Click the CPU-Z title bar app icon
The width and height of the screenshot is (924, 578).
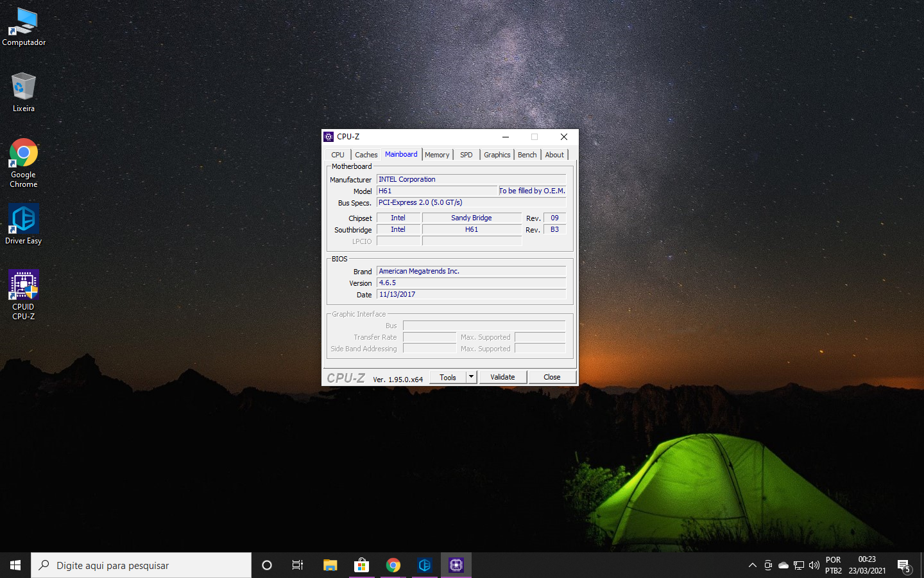pos(329,137)
